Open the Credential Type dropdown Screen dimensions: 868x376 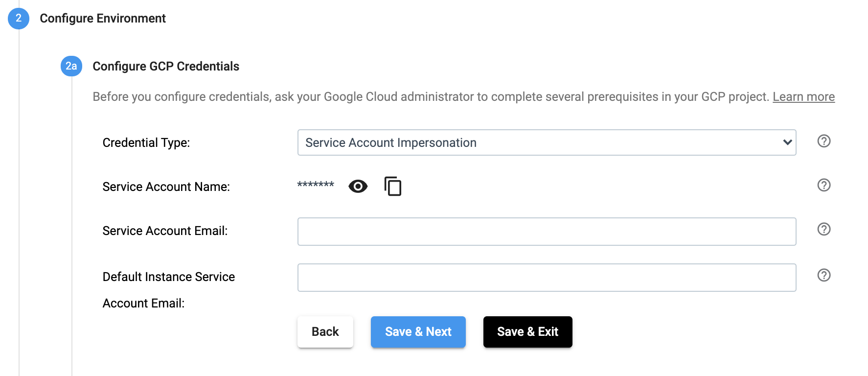coord(547,142)
